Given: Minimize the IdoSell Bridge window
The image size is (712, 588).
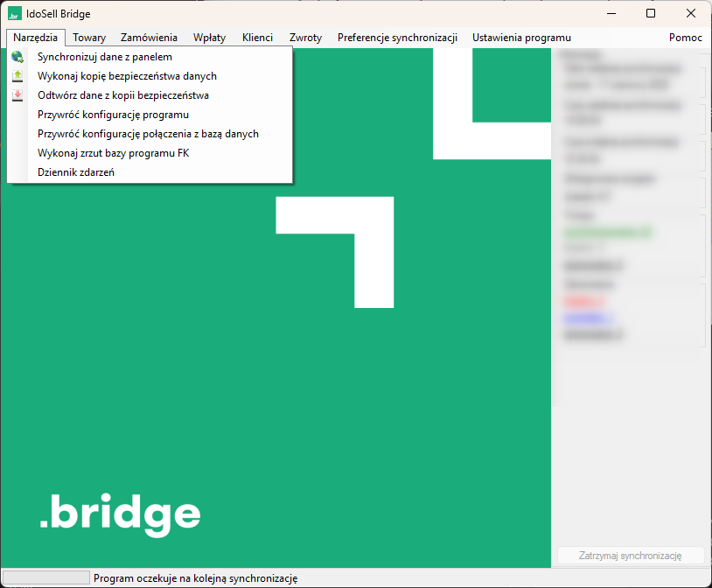Looking at the screenshot, I should tap(611, 13).
